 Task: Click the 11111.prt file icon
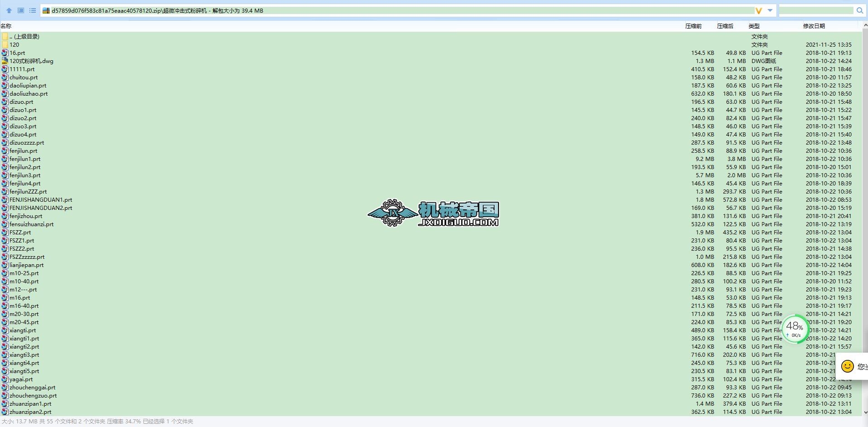click(5, 69)
